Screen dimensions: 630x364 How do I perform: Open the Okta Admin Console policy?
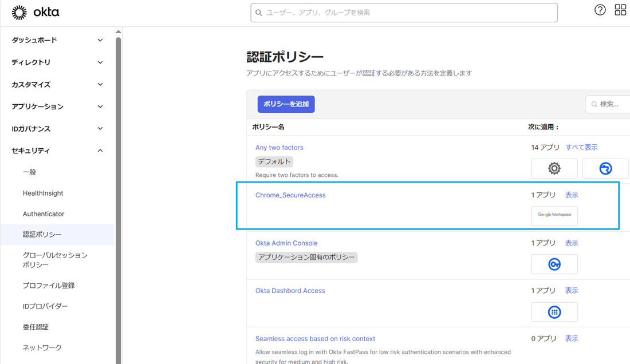click(x=286, y=243)
